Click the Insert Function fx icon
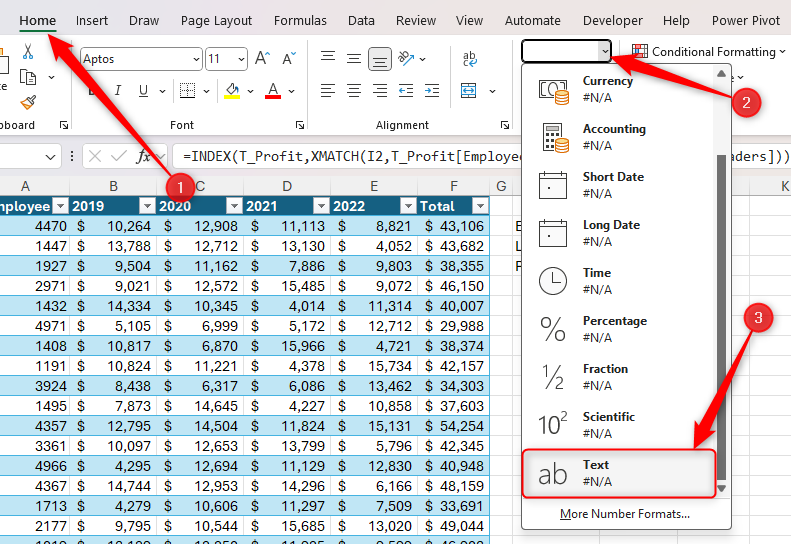The height and width of the screenshot is (544, 791). (144, 157)
